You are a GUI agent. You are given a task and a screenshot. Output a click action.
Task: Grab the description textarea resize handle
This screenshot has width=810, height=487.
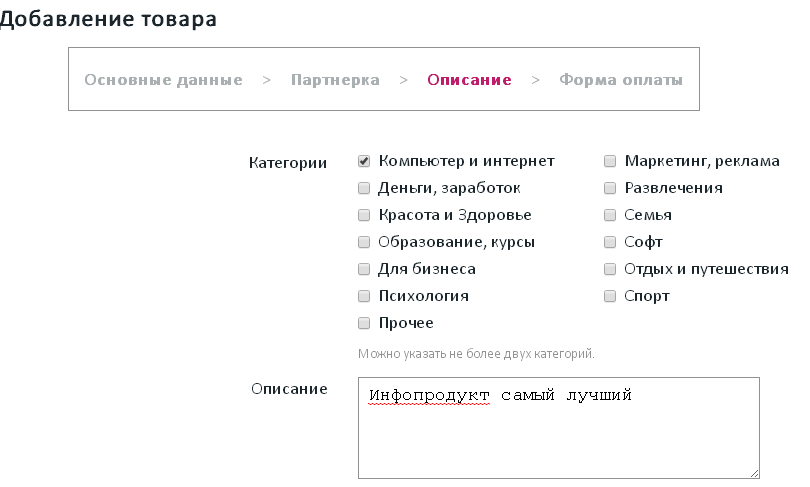pyautogui.click(x=754, y=473)
